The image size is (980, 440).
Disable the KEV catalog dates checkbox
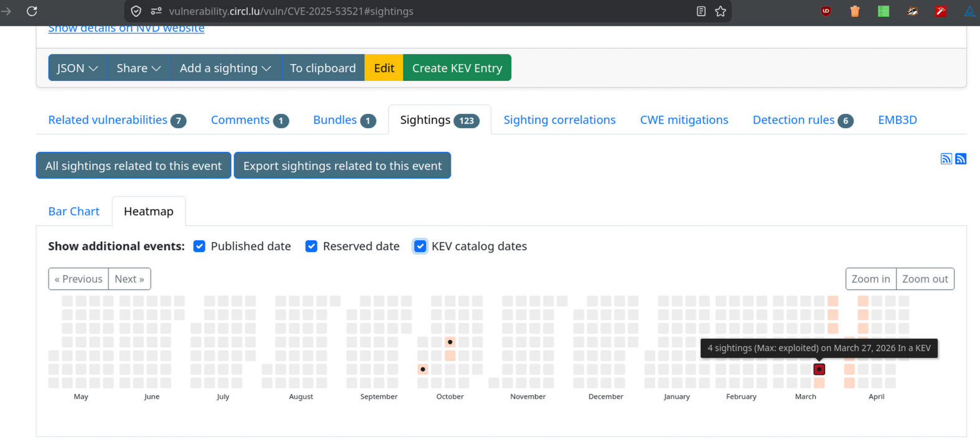click(420, 246)
